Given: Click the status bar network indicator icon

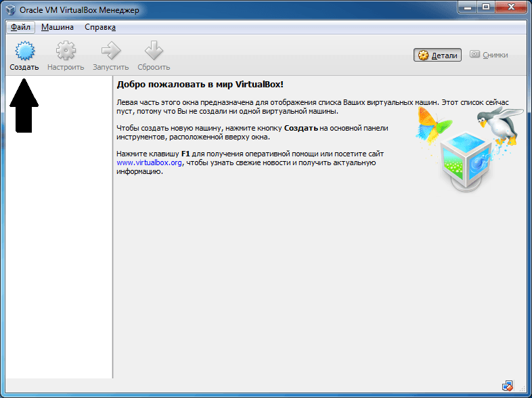Looking at the screenshot, I should click(507, 386).
